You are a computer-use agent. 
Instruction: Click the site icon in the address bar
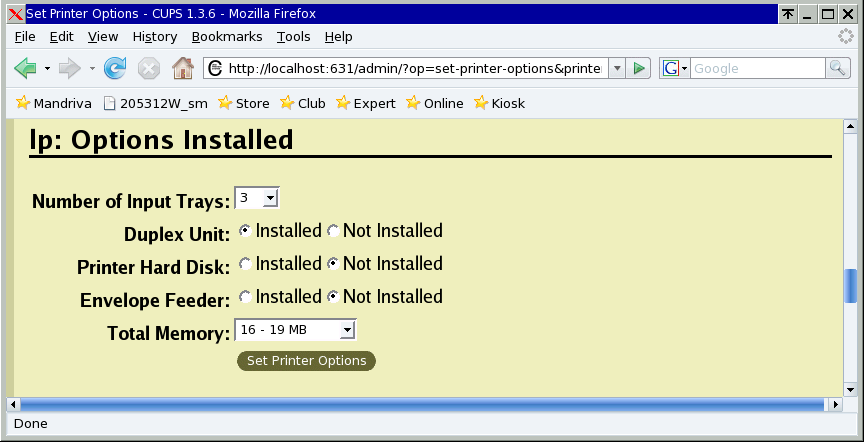215,68
